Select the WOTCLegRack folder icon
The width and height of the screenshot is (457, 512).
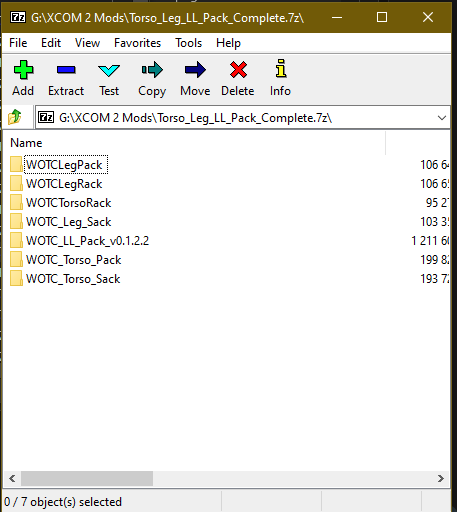pyautogui.click(x=16, y=183)
